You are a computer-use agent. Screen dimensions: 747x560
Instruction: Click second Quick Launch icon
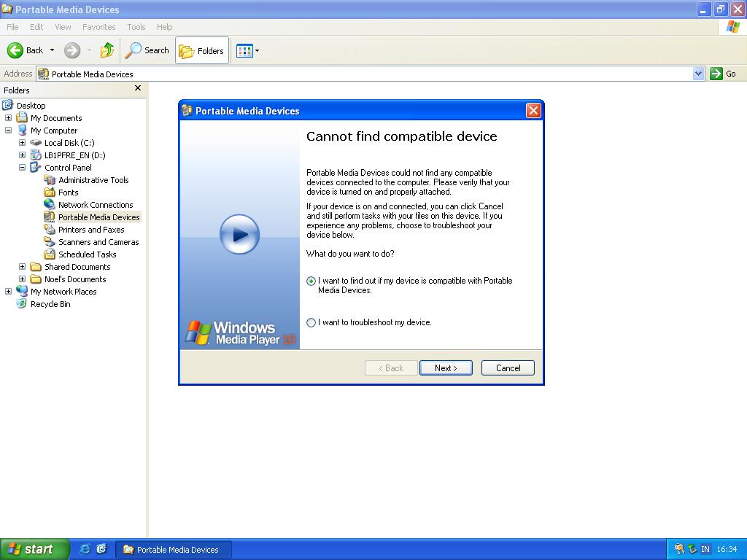(x=102, y=549)
